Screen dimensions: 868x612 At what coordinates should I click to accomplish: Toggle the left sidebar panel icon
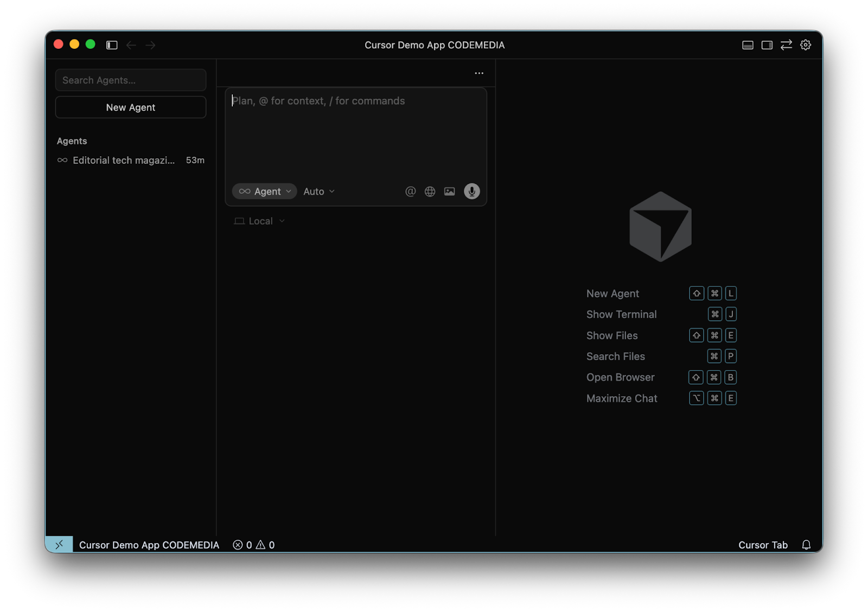pyautogui.click(x=112, y=45)
